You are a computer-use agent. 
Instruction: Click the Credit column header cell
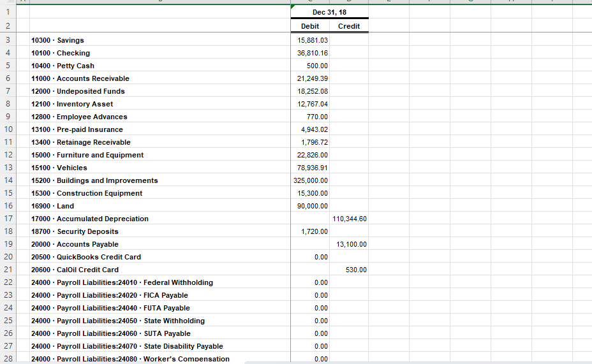click(x=349, y=26)
